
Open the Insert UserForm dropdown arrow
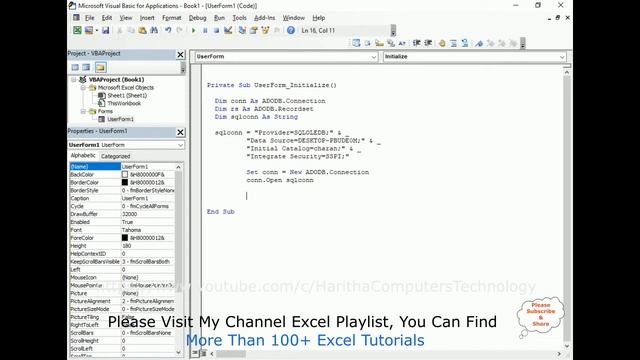click(x=97, y=30)
